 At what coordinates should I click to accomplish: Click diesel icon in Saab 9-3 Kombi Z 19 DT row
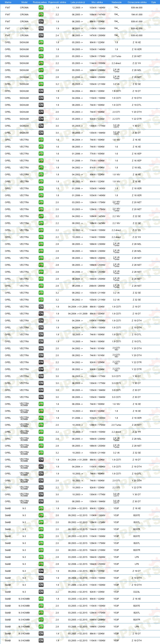tap(41, 634)
